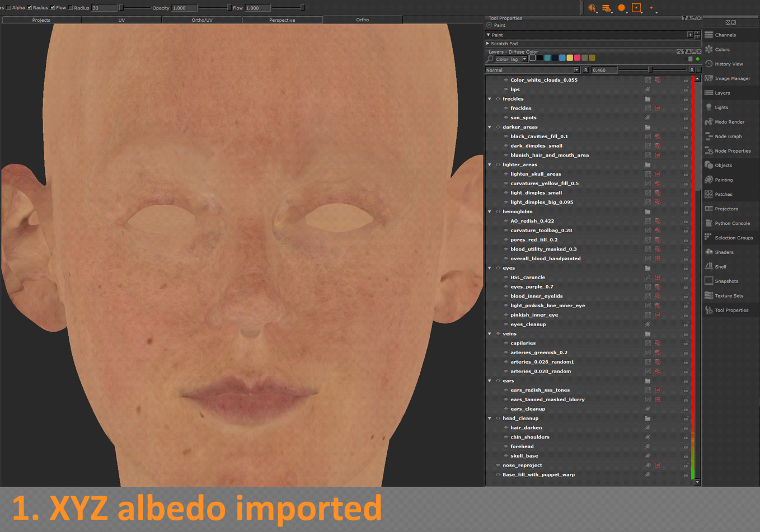
Task: Open the Python Console palette
Action: (733, 223)
